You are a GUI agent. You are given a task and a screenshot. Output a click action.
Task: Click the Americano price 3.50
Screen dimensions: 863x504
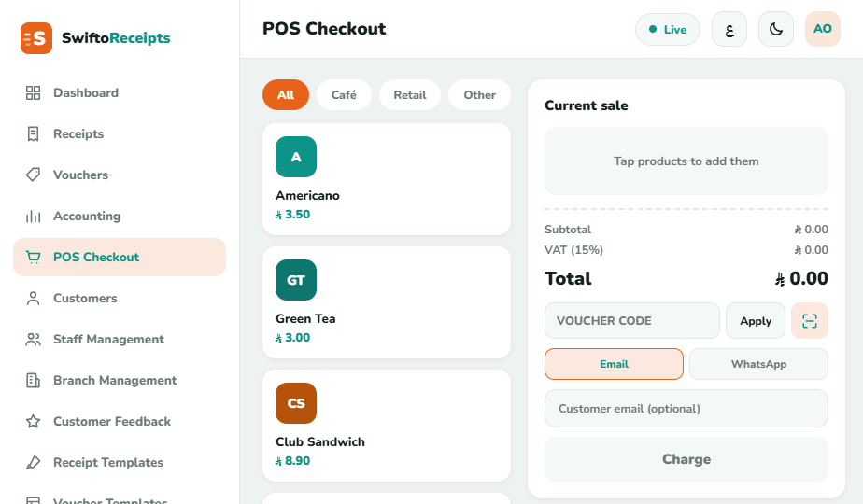point(293,215)
